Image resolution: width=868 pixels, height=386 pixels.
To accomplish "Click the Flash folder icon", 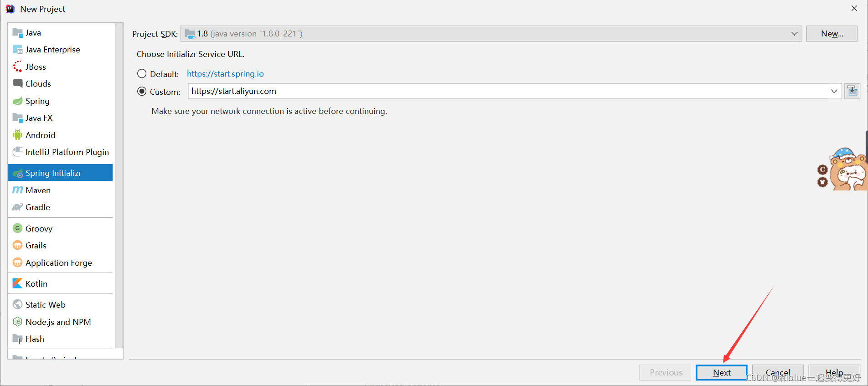I will (18, 339).
